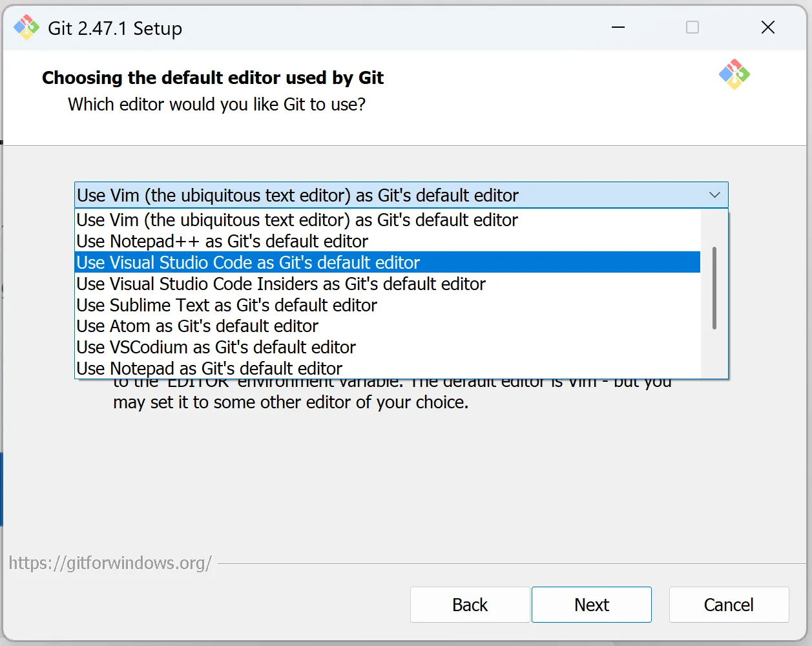Image resolution: width=812 pixels, height=646 pixels.
Task: Pick Visual Studio Code Insiders option
Action: point(281,284)
